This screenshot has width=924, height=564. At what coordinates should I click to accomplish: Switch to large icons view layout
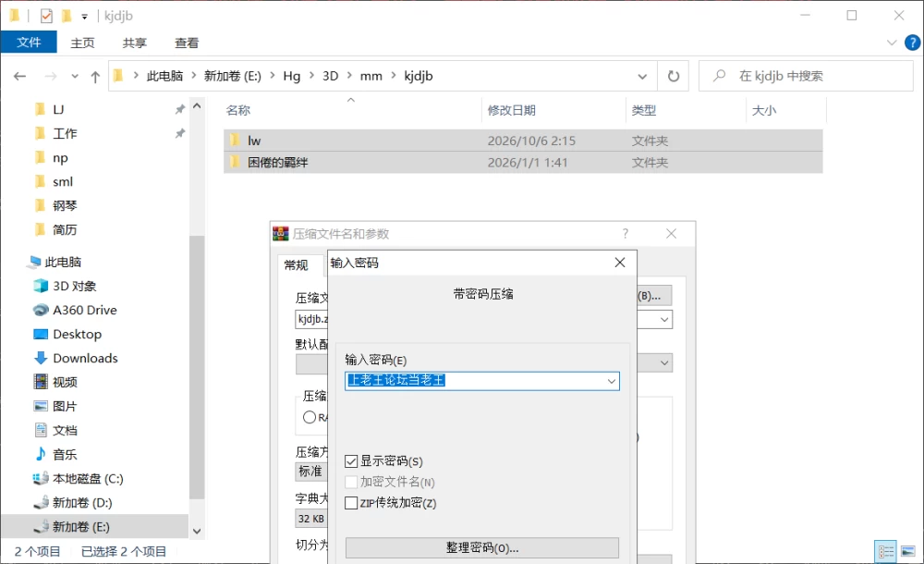(x=908, y=552)
